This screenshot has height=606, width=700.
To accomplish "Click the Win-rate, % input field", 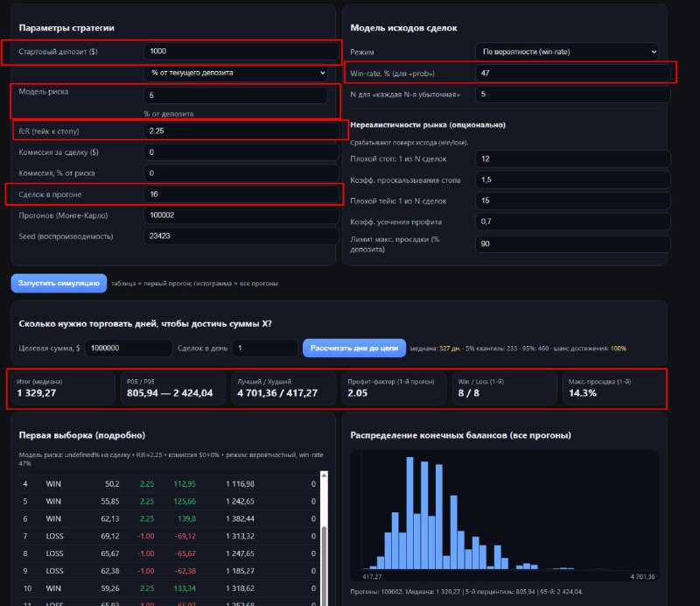I will 572,73.
